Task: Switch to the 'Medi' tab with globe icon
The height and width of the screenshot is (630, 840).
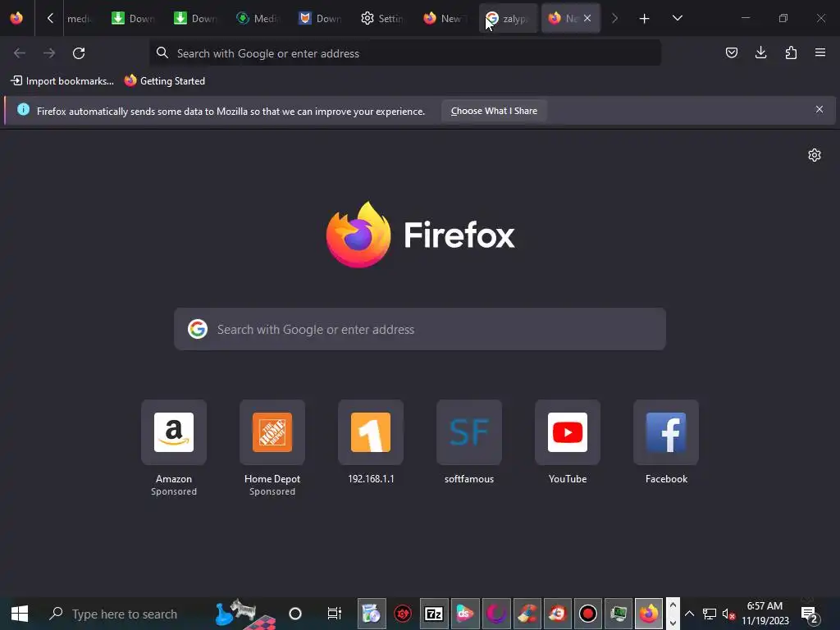Action: tap(258, 19)
